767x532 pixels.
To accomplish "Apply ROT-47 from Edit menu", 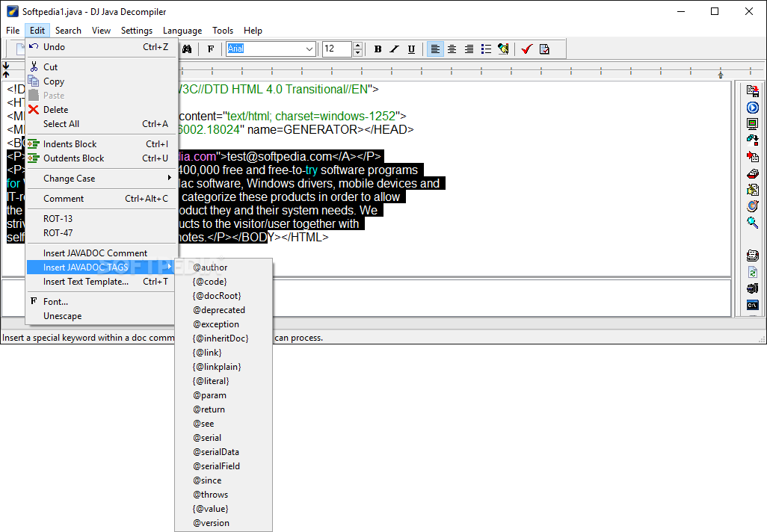I will point(101,233).
